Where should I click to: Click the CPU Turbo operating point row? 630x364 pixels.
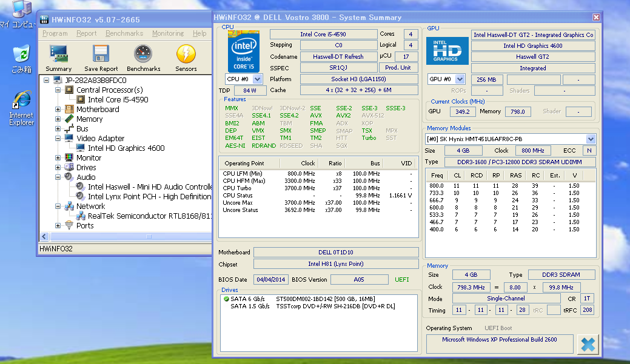pos(317,188)
